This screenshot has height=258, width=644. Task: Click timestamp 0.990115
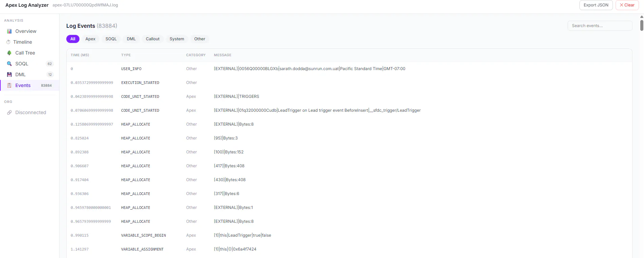point(79,235)
